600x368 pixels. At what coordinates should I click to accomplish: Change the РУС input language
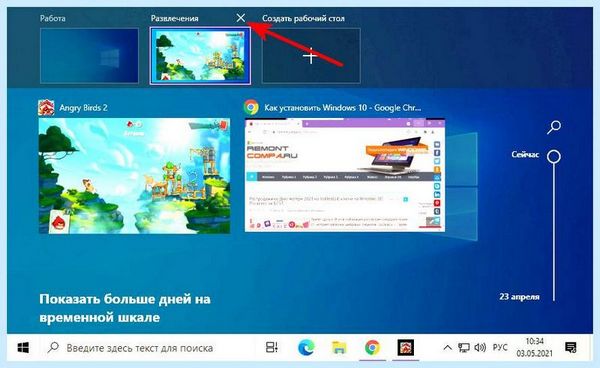pos(500,348)
